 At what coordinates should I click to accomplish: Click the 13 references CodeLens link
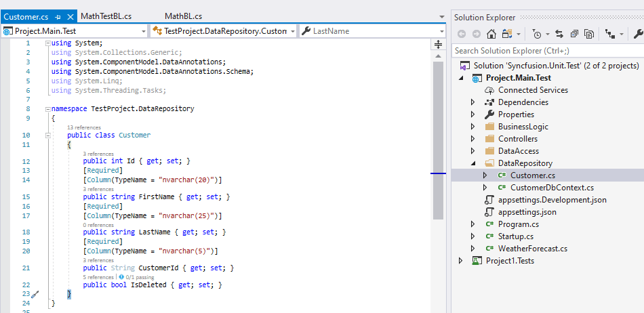[x=84, y=127]
